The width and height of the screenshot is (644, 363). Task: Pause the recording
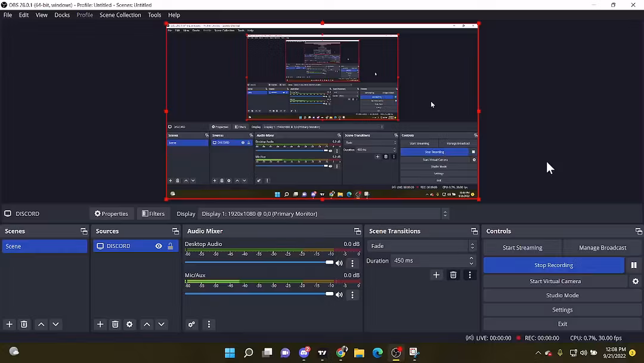pyautogui.click(x=634, y=265)
